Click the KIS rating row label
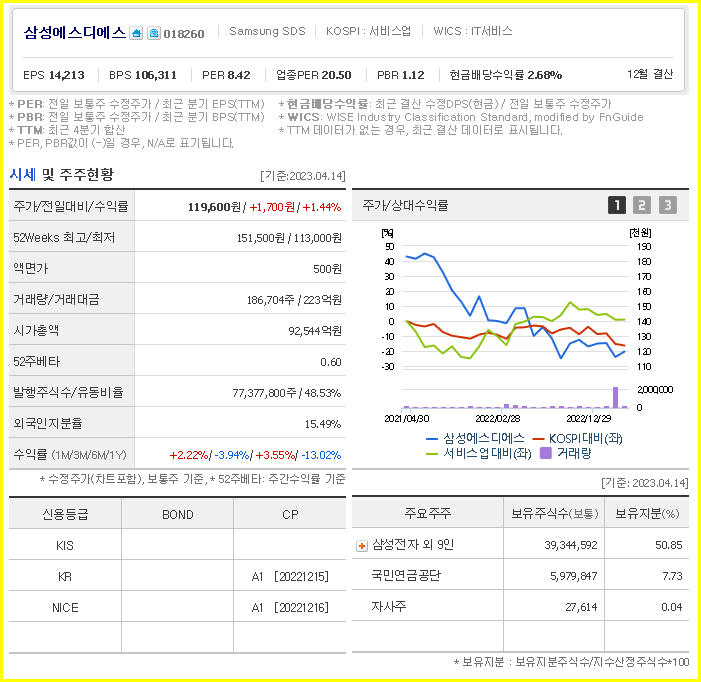Image resolution: width=701 pixels, height=682 pixels. pyautogui.click(x=65, y=546)
